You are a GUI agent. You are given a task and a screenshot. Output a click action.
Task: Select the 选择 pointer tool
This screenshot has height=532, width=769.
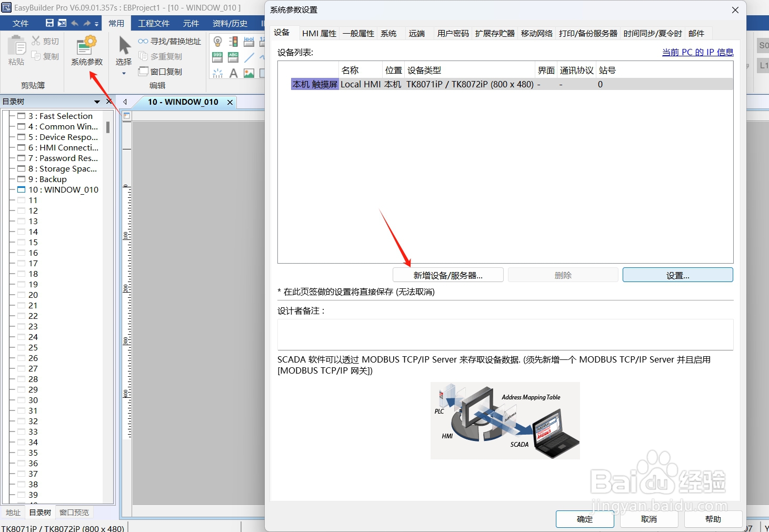[x=124, y=45]
